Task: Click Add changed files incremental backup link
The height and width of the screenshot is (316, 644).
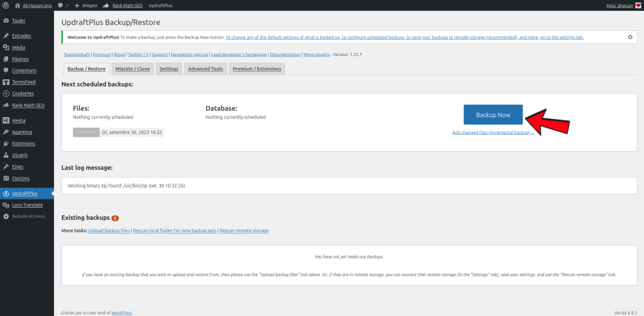Action: tap(492, 133)
